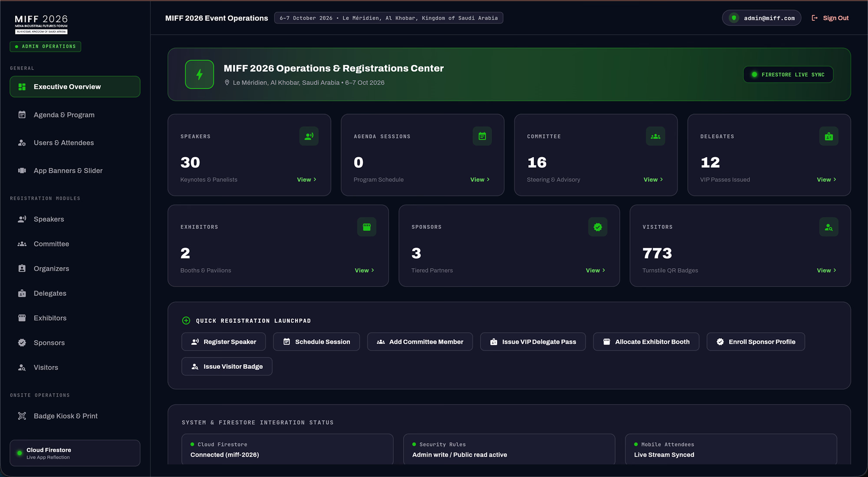Click Allocate Exhibitor Booth button
The image size is (868, 477).
coord(646,342)
